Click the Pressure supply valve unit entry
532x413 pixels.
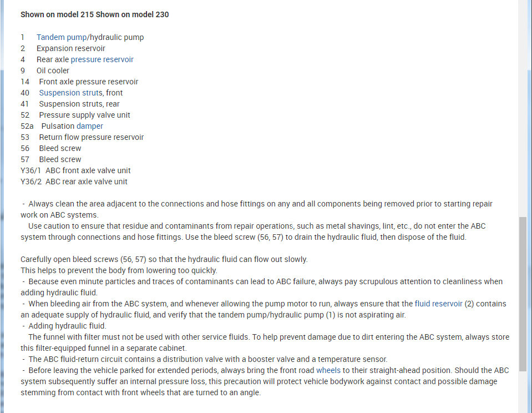[x=84, y=115]
